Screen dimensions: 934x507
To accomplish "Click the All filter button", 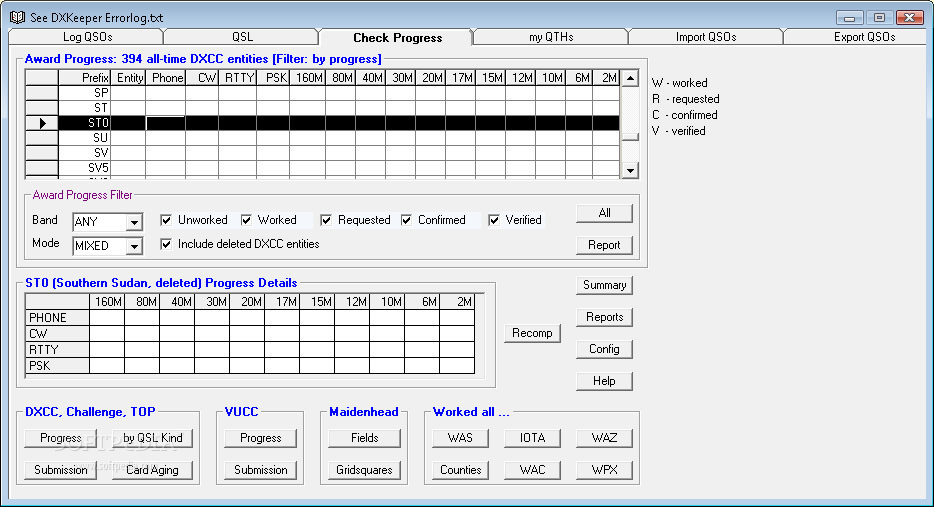I will tap(604, 213).
